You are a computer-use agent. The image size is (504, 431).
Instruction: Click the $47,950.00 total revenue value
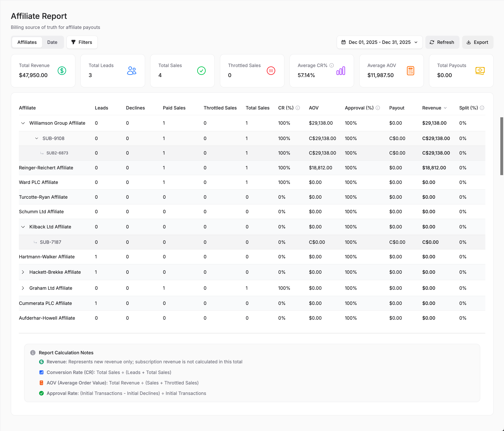click(x=33, y=75)
